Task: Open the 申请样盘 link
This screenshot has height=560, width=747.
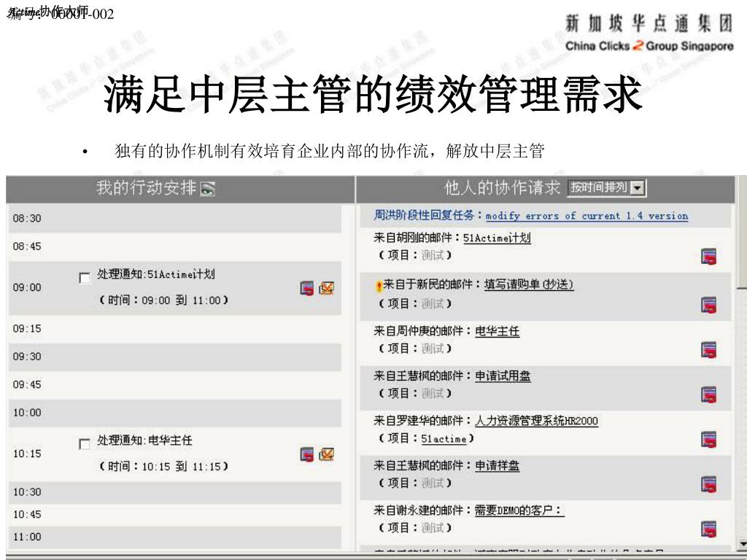Action: [498, 465]
